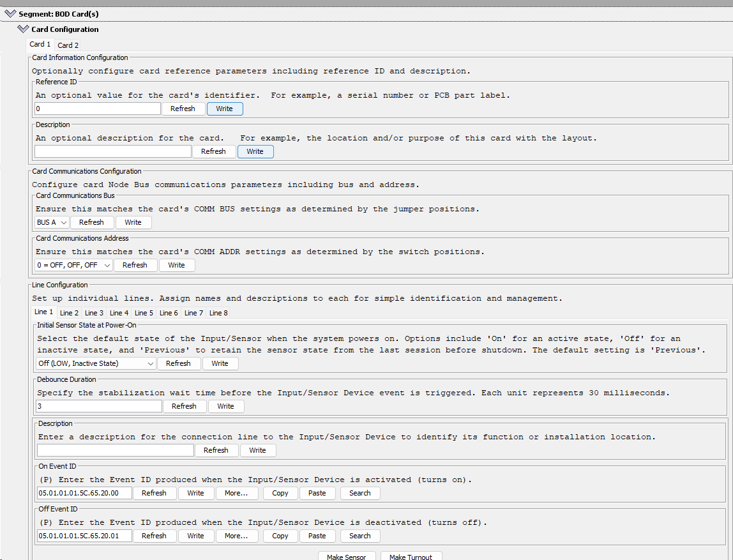This screenshot has height=560, width=733.
Task: Click the Reference ID input field
Action: click(x=98, y=109)
